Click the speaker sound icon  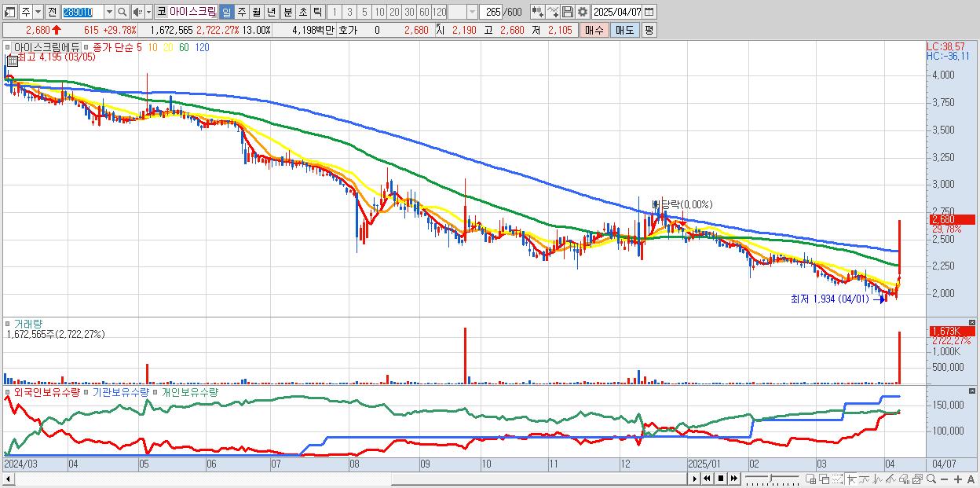(x=138, y=12)
